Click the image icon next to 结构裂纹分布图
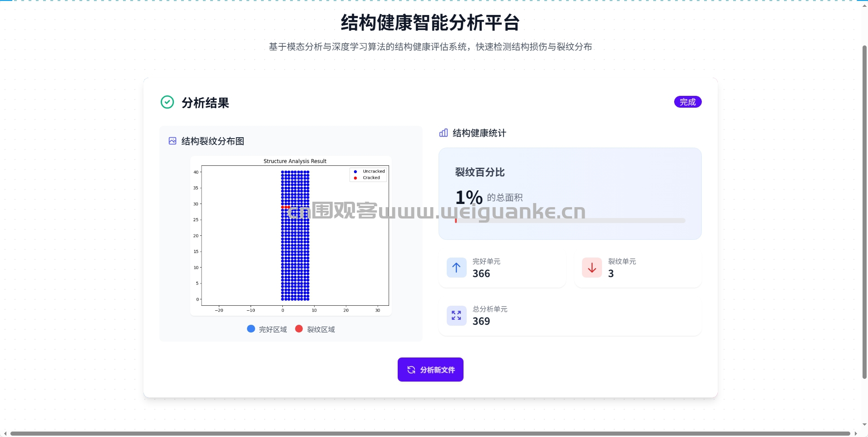This screenshot has height=437, width=868. tap(173, 141)
